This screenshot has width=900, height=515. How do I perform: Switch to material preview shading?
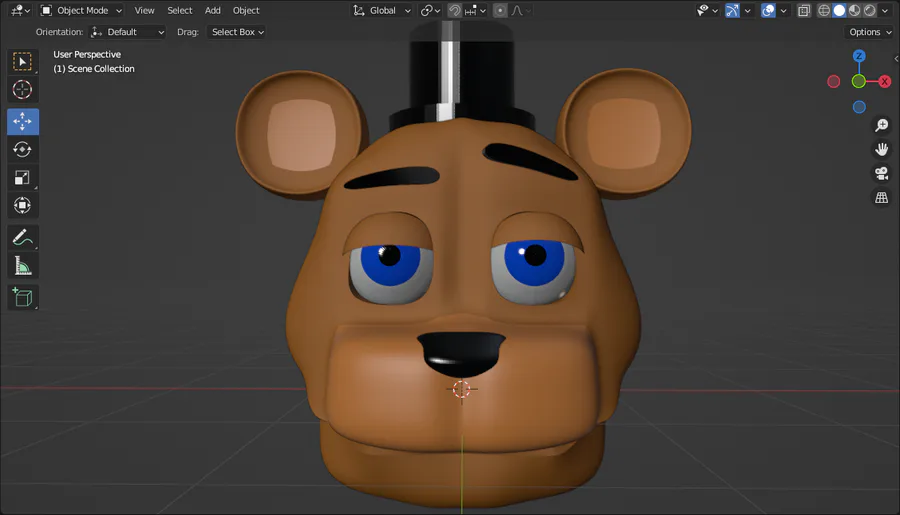tap(855, 10)
